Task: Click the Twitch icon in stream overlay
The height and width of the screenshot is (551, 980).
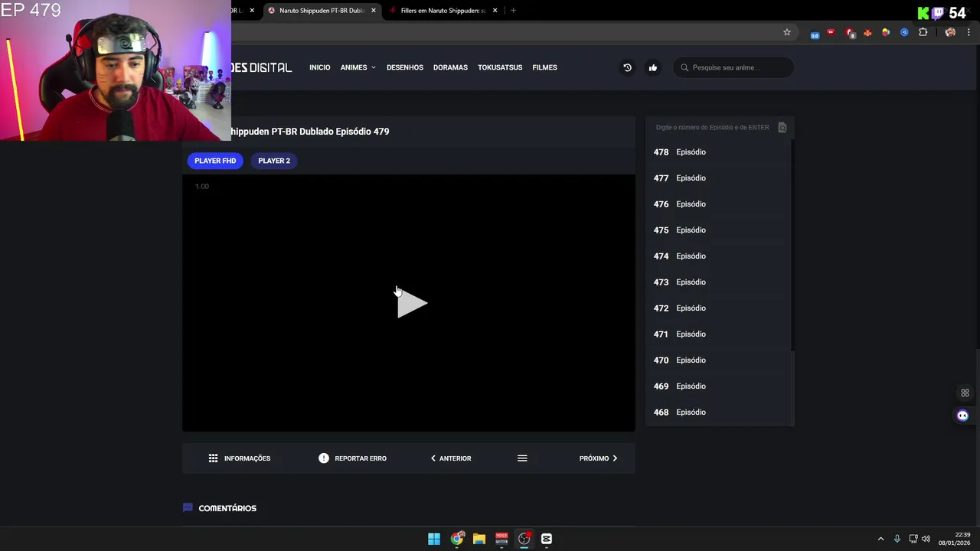Action: pos(938,13)
